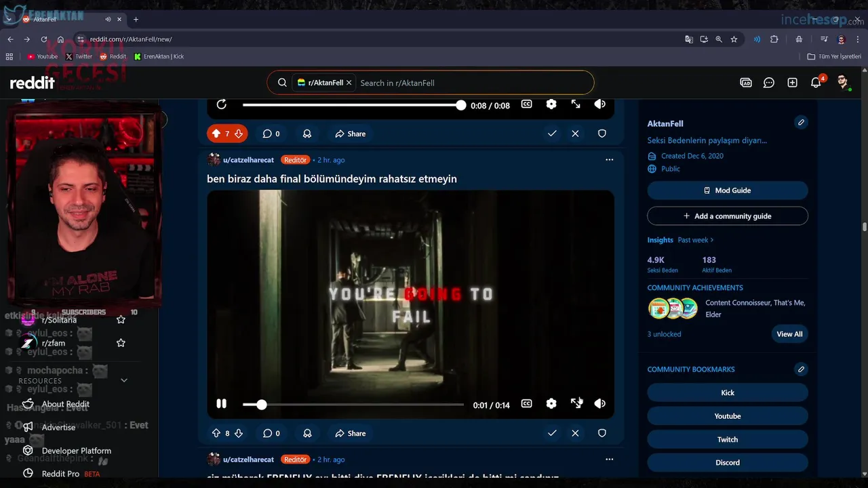Enter fullscreen on the 0:14 video
Screen dimensions: 868x488
[x=576, y=404]
